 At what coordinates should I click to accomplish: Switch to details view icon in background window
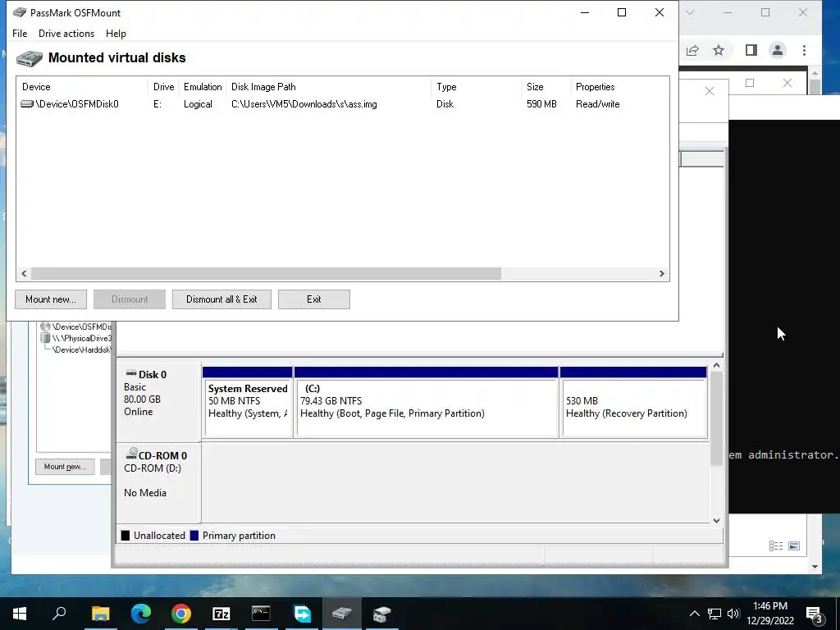click(776, 546)
